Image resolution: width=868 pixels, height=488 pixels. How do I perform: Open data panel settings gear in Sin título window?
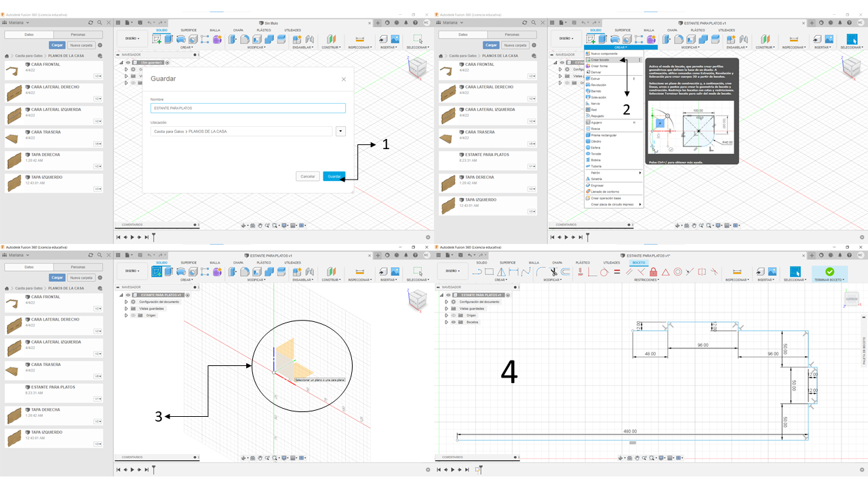[100, 45]
